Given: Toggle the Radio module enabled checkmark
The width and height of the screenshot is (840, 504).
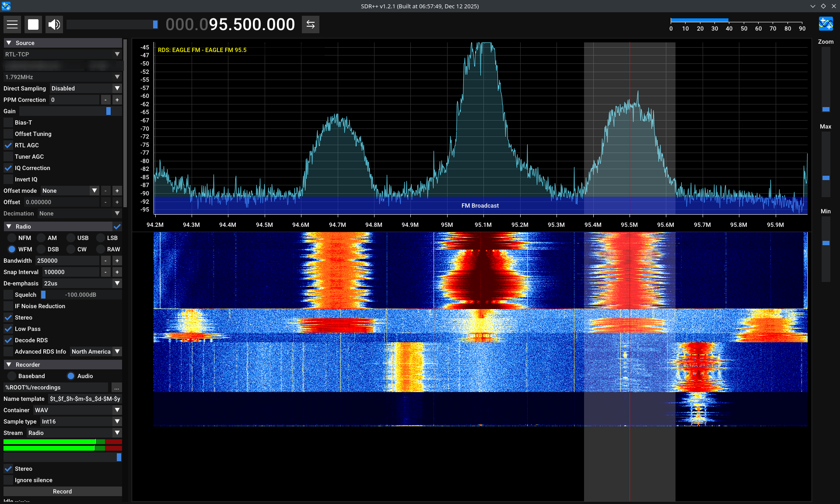Looking at the screenshot, I should pyautogui.click(x=117, y=227).
